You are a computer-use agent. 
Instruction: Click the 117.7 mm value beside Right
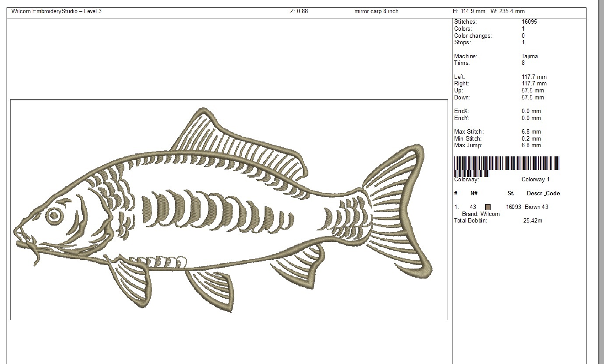534,84
